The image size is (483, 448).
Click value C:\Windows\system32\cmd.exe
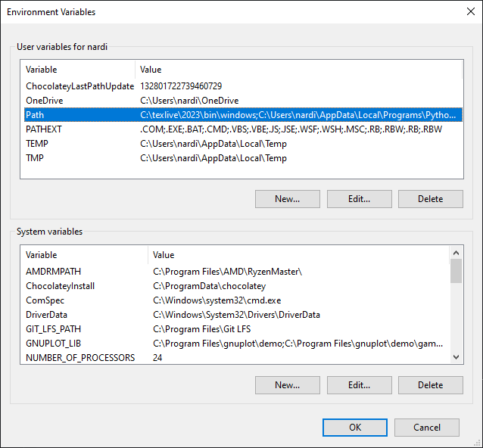[217, 300]
